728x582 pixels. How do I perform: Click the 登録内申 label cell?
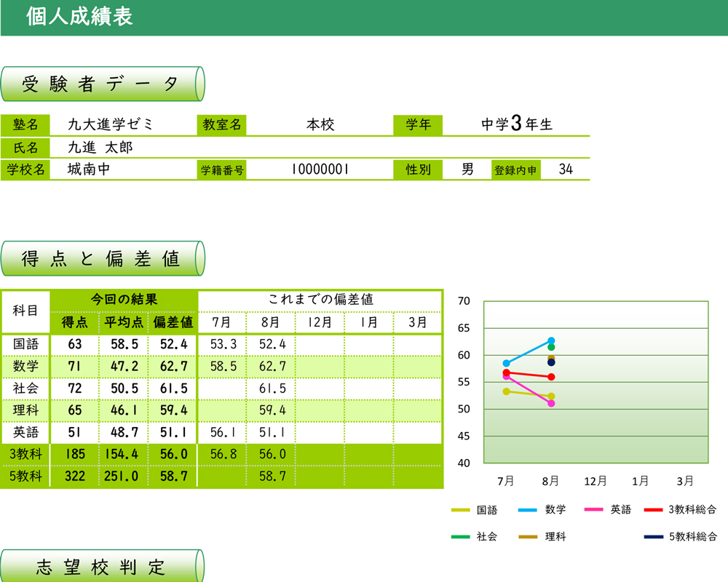coord(515,170)
